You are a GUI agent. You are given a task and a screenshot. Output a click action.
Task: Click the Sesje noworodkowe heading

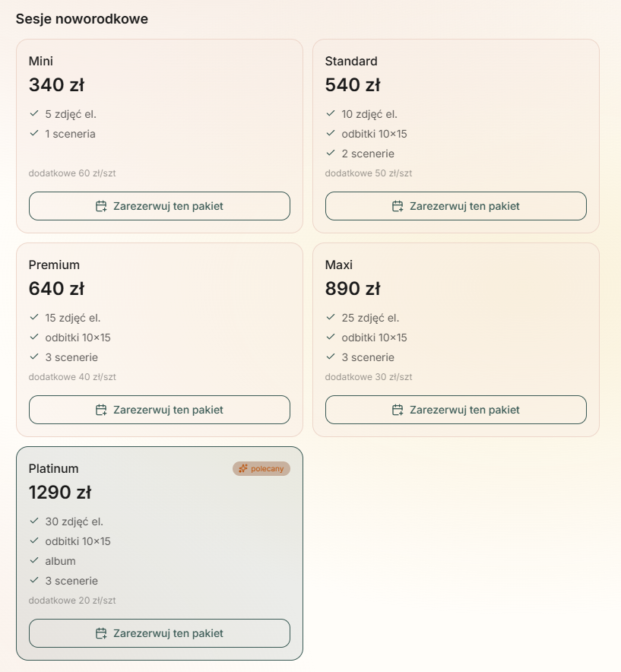[82, 19]
